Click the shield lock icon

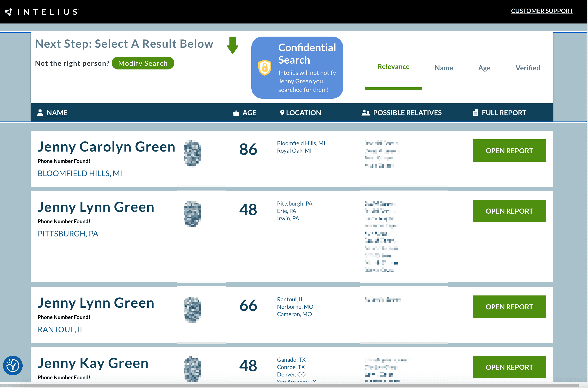tap(265, 67)
